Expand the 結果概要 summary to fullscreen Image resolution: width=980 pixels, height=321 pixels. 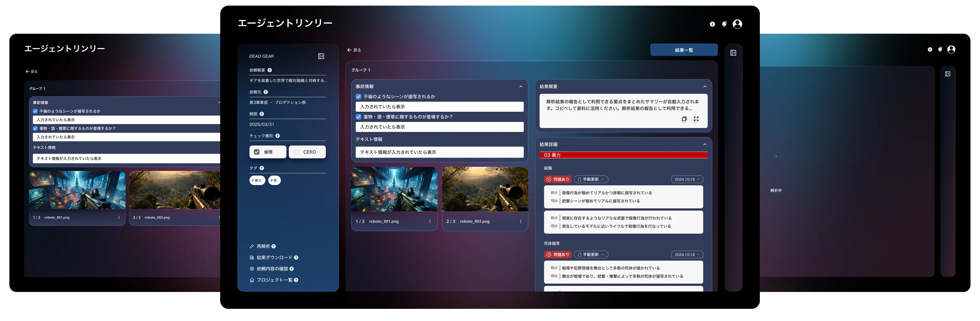pyautogui.click(x=696, y=119)
